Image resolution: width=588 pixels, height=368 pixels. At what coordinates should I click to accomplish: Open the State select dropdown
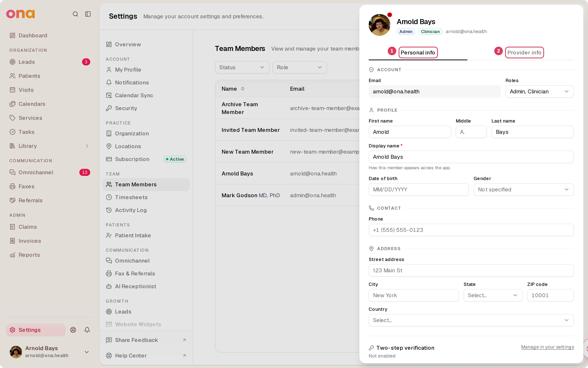pyautogui.click(x=493, y=295)
